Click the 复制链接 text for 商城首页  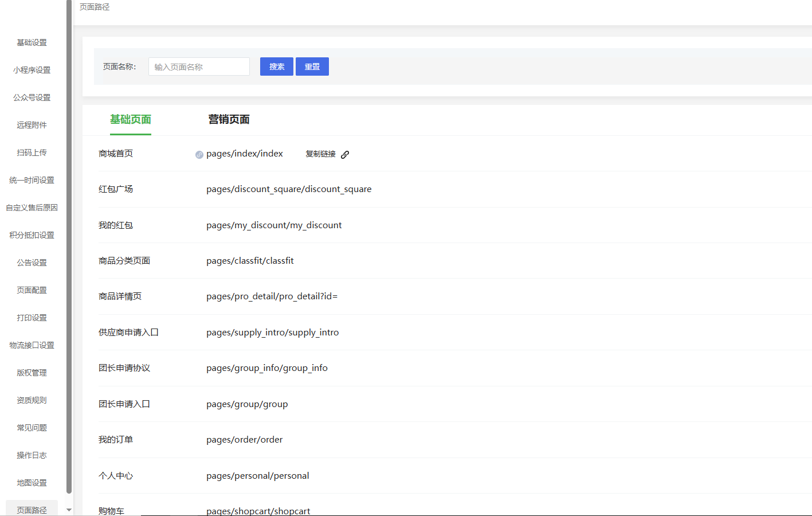(320, 154)
